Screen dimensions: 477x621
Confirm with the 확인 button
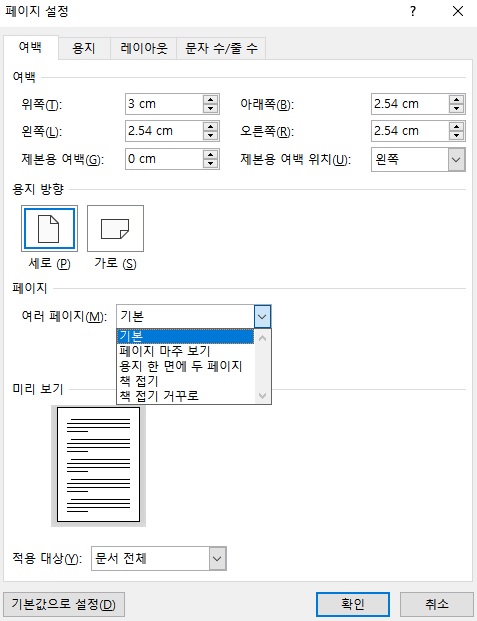(x=353, y=604)
